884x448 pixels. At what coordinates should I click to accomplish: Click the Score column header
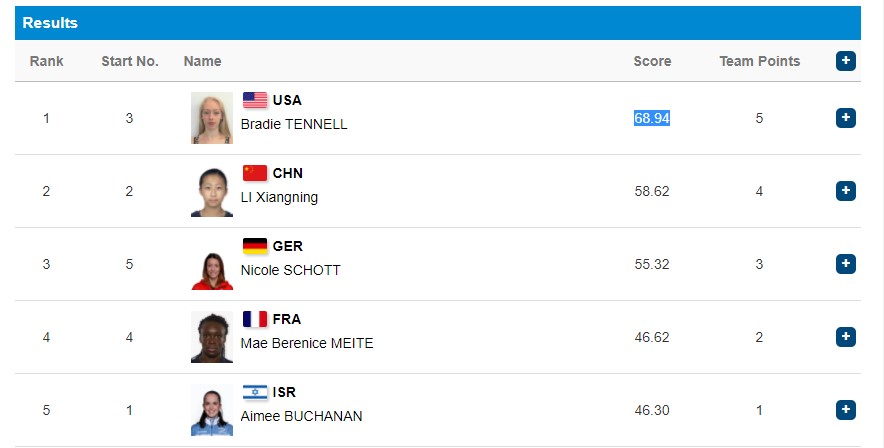tap(652, 61)
